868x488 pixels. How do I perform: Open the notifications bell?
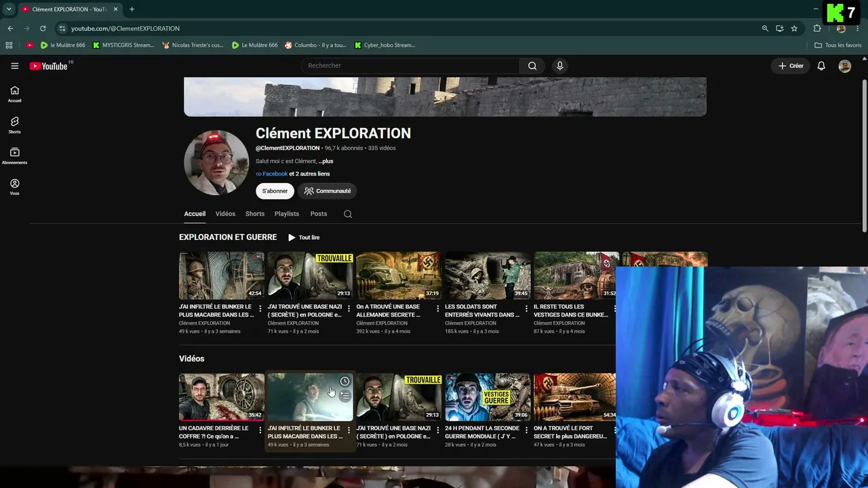tap(821, 66)
